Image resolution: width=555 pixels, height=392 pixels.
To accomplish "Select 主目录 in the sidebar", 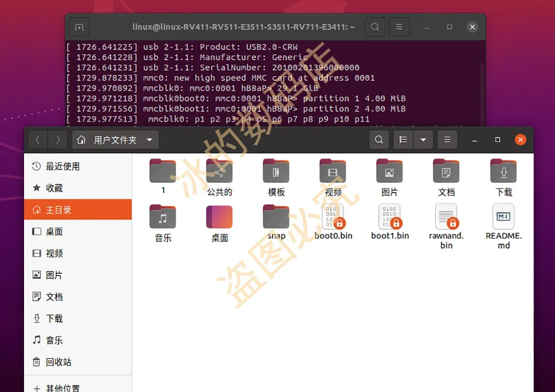I will click(x=78, y=210).
